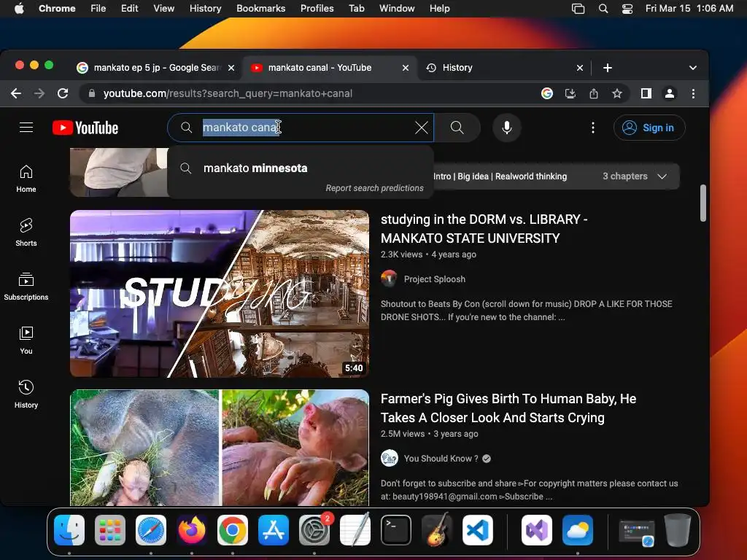Open the tab search dropdown chevron
Viewport: 747px width, 560px height.
[693, 68]
